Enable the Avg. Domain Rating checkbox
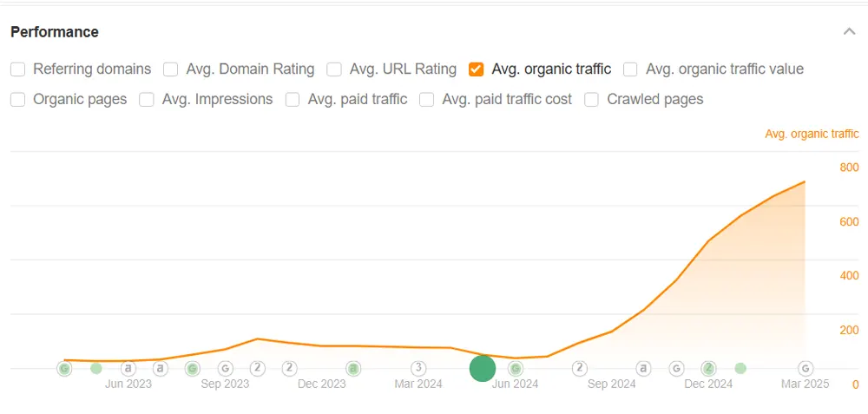Screen dimensions: 868x414 coord(171,69)
